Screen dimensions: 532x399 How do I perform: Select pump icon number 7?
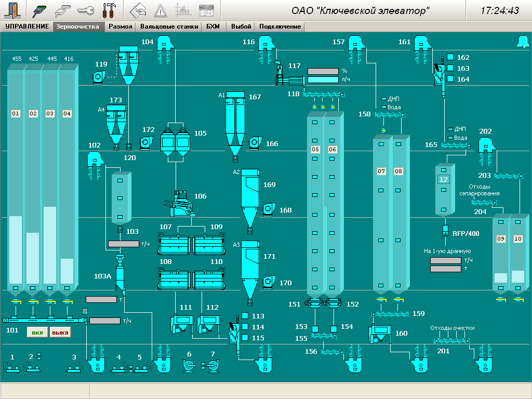tap(212, 366)
